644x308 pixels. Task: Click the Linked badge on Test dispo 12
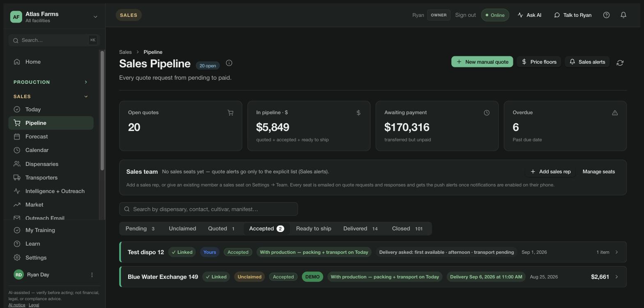182,252
